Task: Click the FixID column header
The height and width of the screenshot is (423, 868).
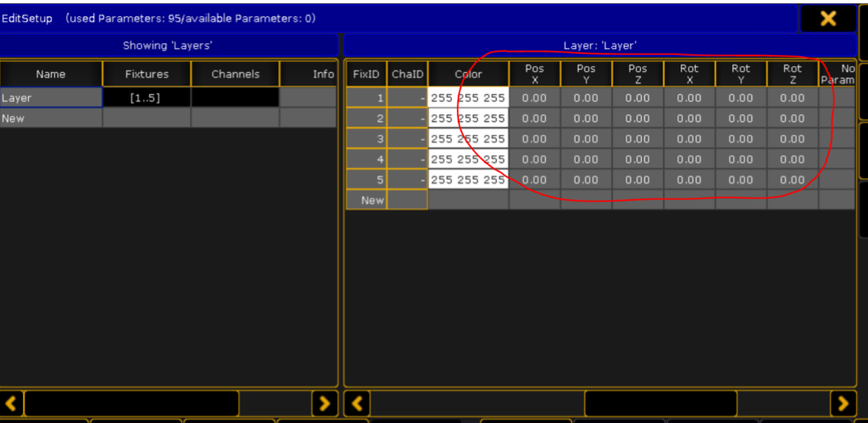Action: click(366, 74)
